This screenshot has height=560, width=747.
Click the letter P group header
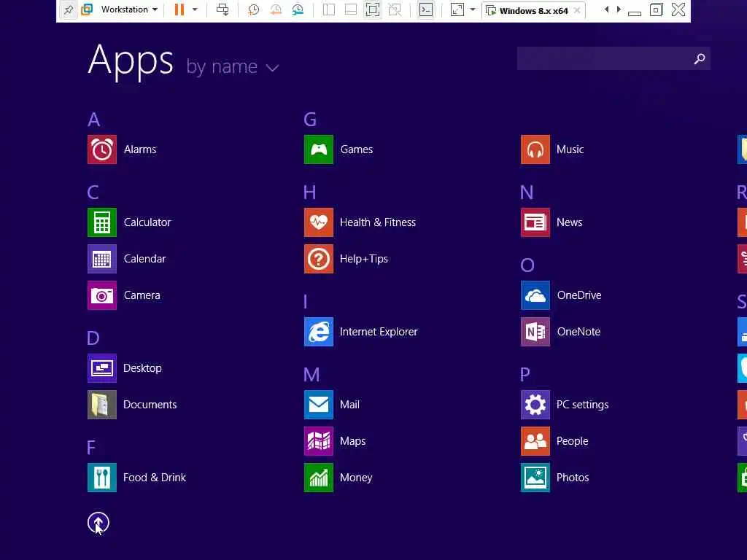tap(525, 375)
